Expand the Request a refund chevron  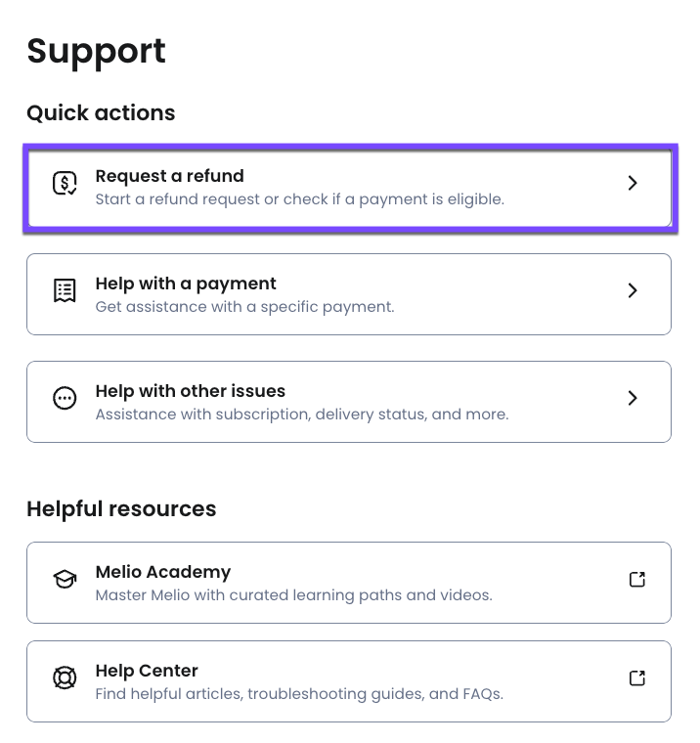click(633, 183)
